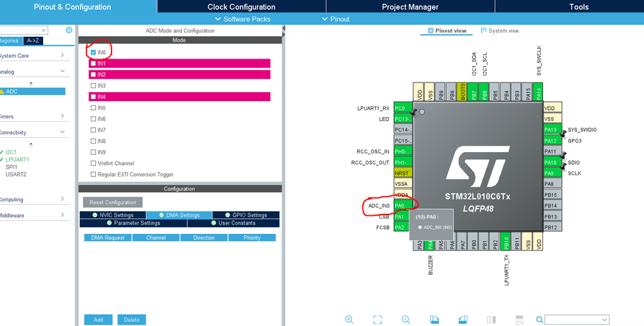Toggle the horizontal layout grid icon
Image resolution: width=644 pixels, height=326 pixels.
pyautogui.click(x=519, y=320)
